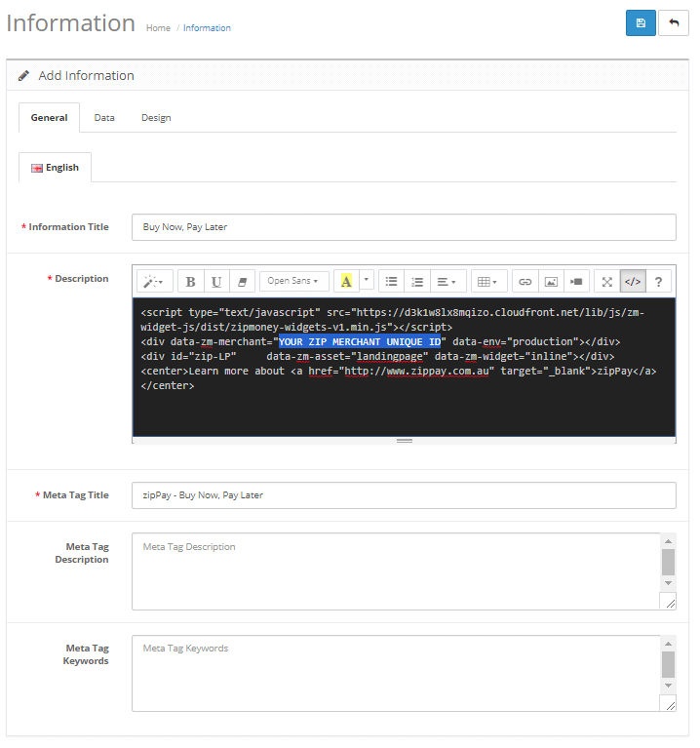The image size is (700, 748).
Task: Toggle underline formatting
Action: (x=216, y=282)
